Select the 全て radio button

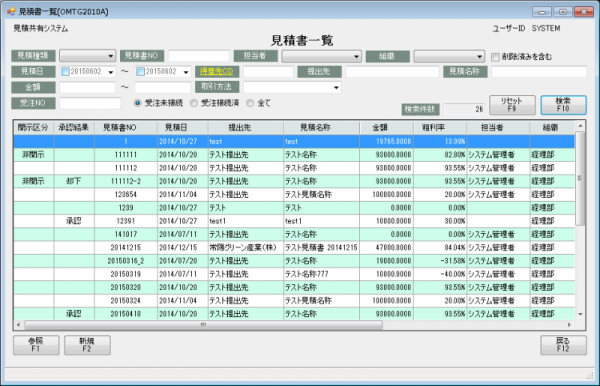click(250, 103)
